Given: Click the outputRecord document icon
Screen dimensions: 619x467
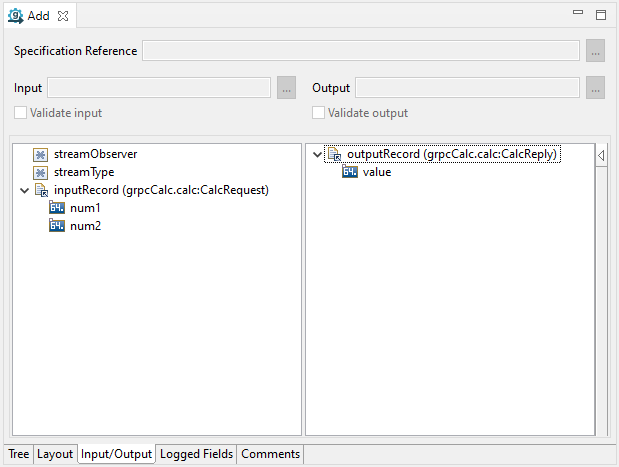Looking at the screenshot, I should coord(334,155).
